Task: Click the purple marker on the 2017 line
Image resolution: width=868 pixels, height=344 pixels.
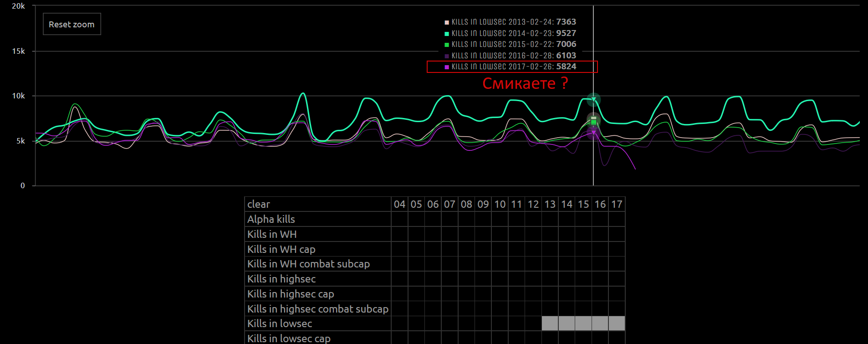Action: tap(593, 133)
